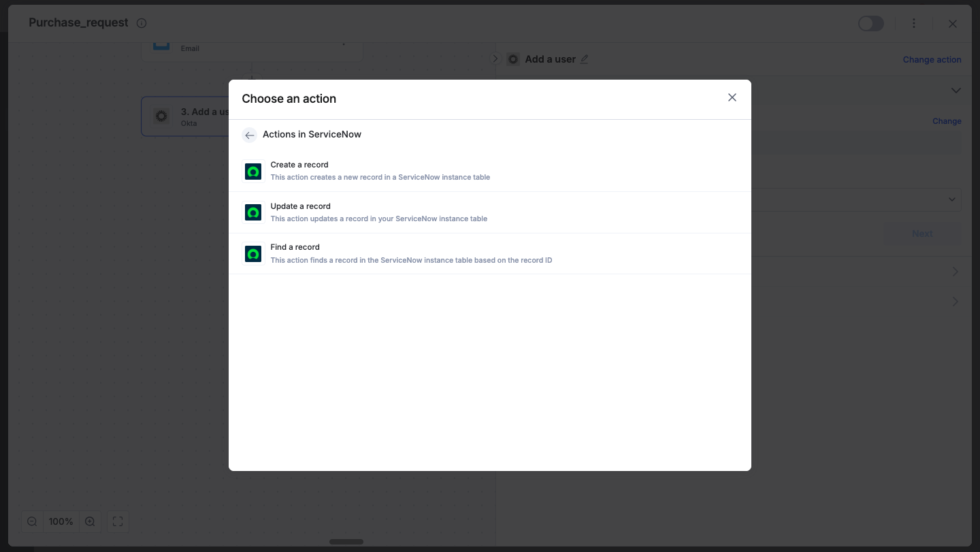Close the Choose an action dialog
The width and height of the screenshot is (980, 552).
pyautogui.click(x=732, y=97)
